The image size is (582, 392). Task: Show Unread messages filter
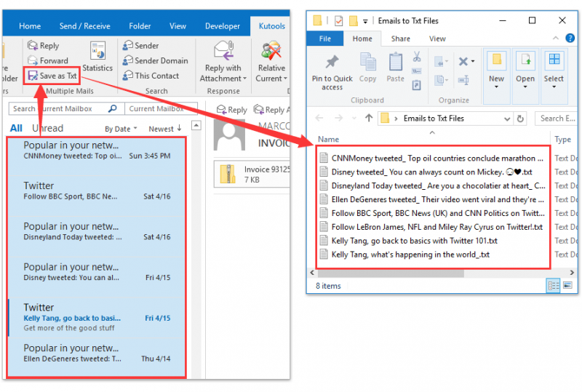tap(47, 128)
